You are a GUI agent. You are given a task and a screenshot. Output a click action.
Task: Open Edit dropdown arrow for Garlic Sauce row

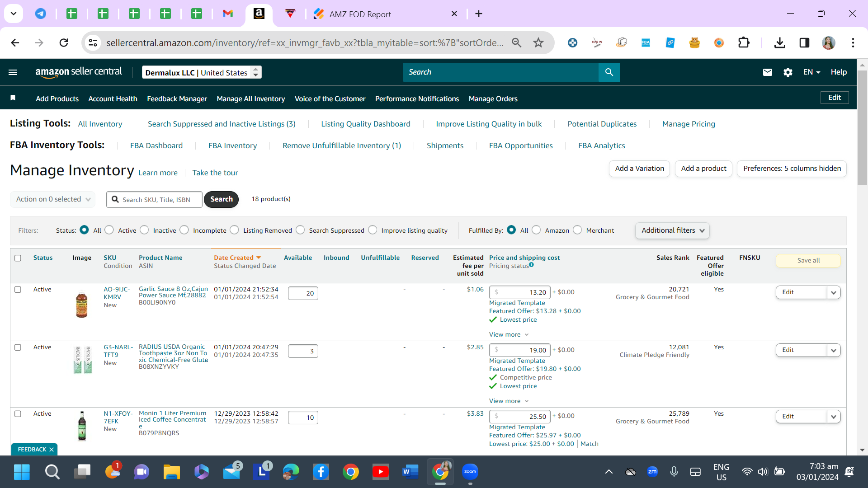point(834,292)
